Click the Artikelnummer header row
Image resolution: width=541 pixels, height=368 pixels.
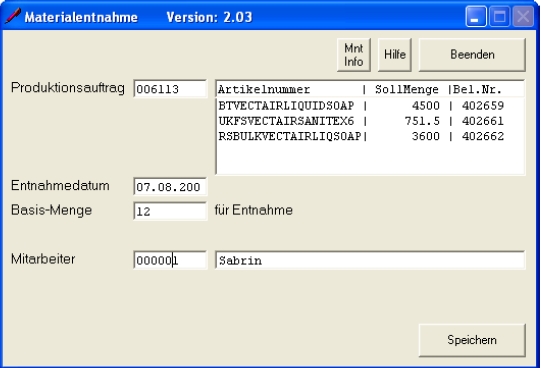[x=370, y=89]
